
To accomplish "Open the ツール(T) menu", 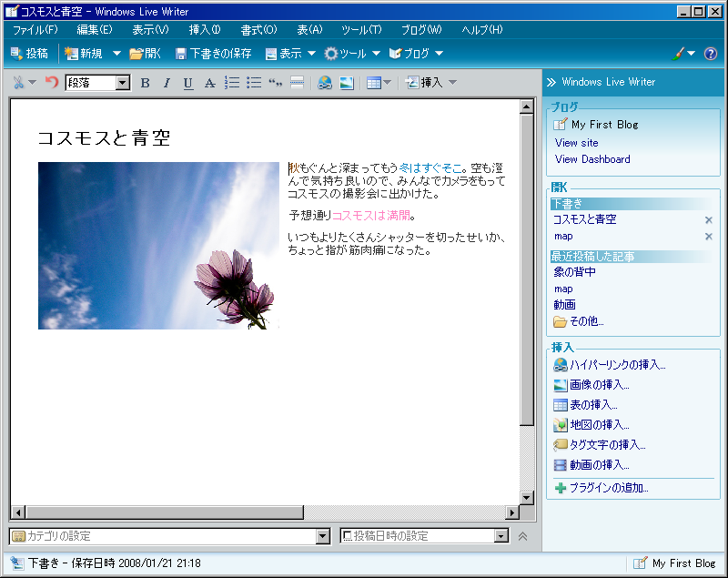I will pos(361,30).
